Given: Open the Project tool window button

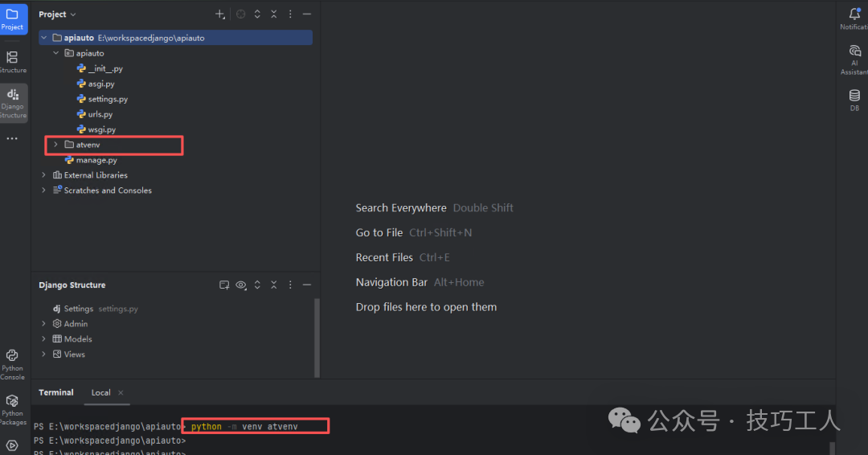Looking at the screenshot, I should (x=13, y=18).
